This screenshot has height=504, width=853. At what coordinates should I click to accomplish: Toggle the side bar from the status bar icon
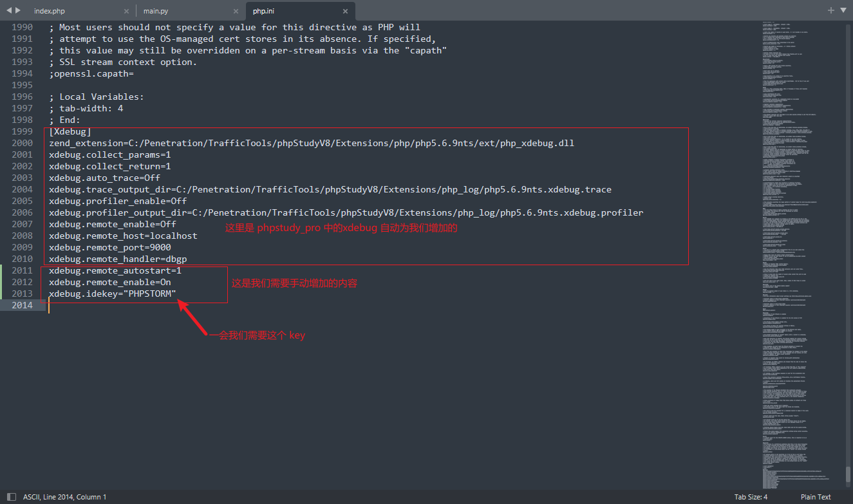[x=12, y=497]
